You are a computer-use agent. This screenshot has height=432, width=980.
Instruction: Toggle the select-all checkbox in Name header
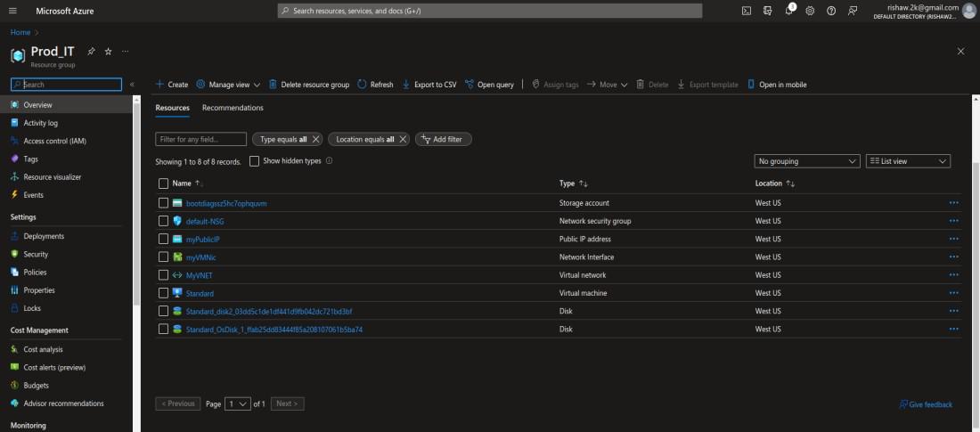click(x=164, y=183)
